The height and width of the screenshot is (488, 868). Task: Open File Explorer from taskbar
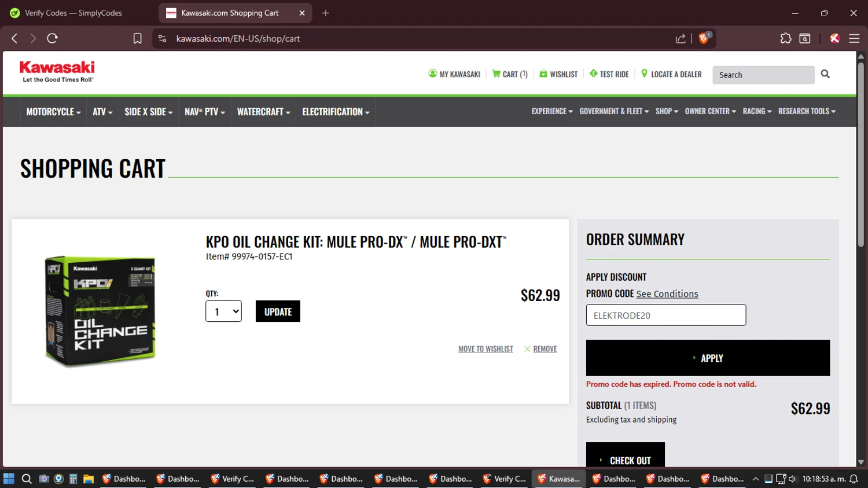click(x=89, y=479)
